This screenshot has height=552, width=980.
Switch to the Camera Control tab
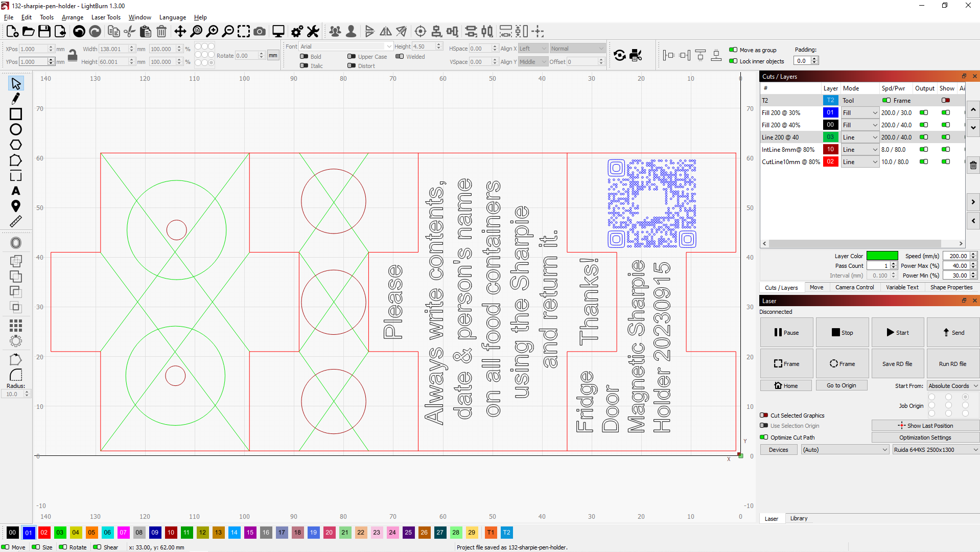pos(854,287)
